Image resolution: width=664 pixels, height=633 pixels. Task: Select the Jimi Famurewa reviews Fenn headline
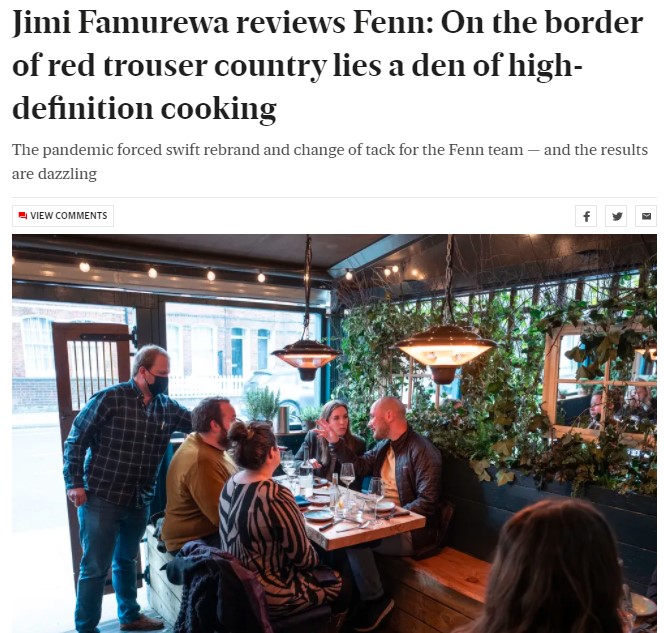coord(327,65)
